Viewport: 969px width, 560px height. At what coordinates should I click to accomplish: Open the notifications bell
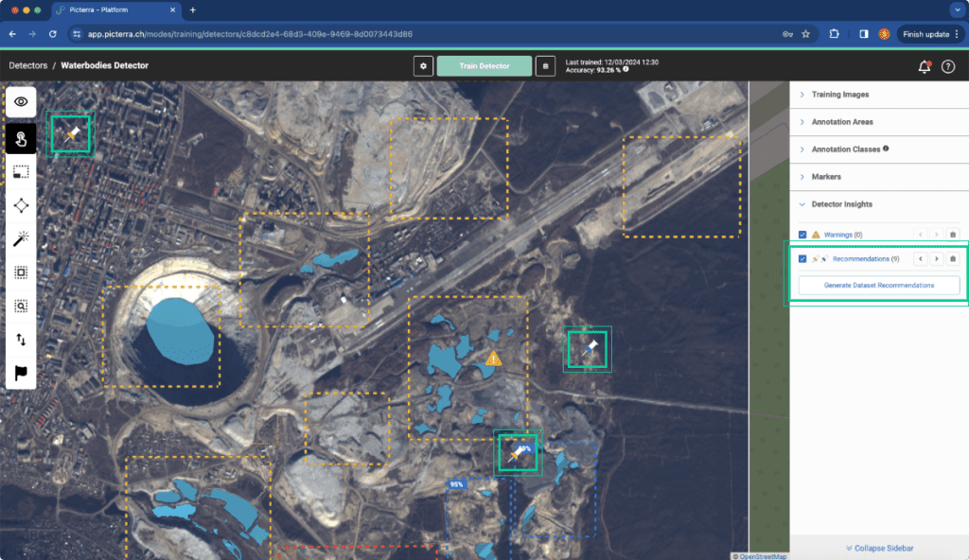[x=925, y=67]
